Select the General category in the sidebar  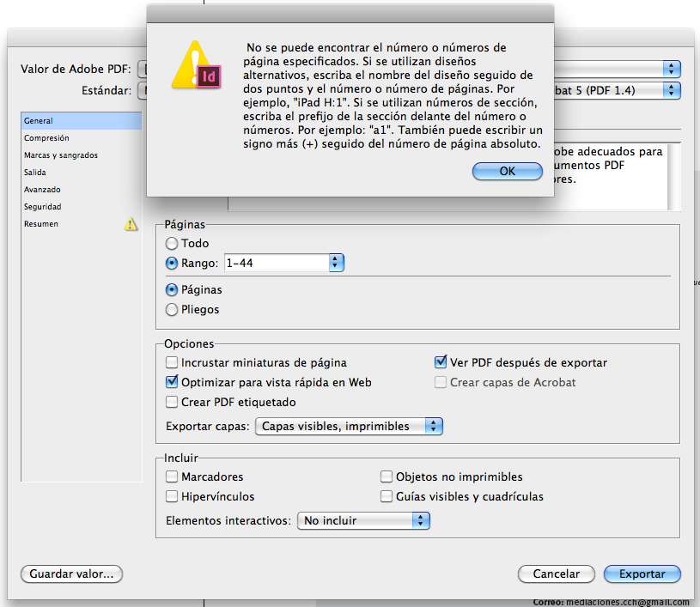click(x=82, y=121)
